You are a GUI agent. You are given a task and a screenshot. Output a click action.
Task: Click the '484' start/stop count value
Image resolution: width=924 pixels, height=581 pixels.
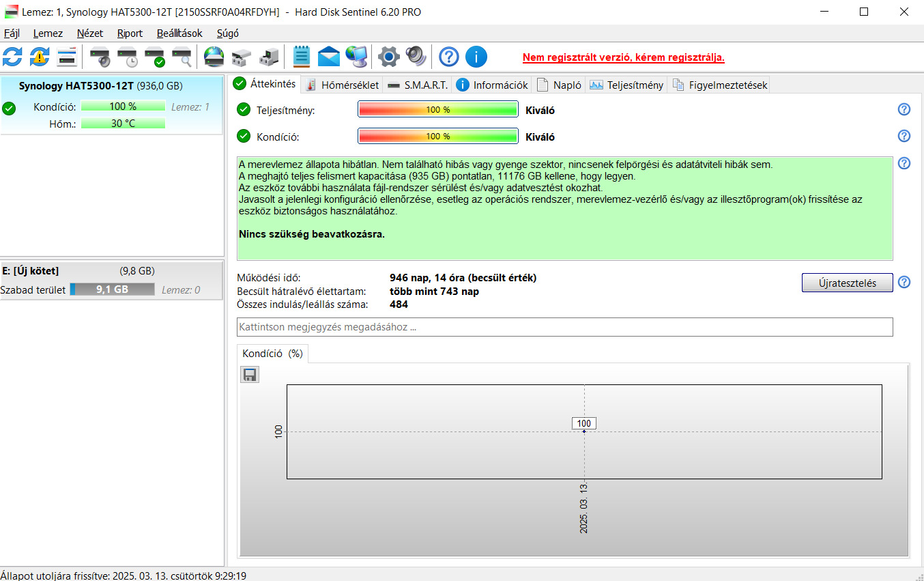click(399, 304)
